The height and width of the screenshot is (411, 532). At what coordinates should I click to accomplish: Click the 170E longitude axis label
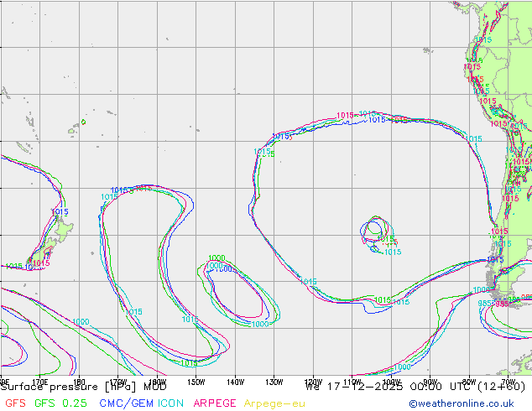40,382
